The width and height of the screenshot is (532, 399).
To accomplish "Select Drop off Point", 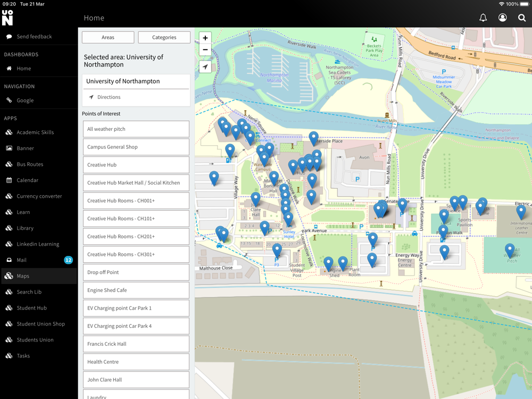I will click(x=136, y=272).
